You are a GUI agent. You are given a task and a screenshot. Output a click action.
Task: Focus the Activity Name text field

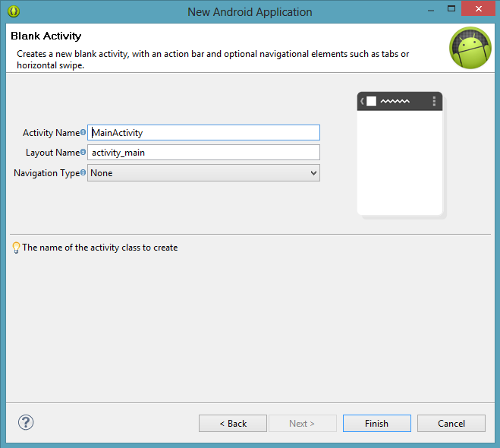tap(203, 132)
